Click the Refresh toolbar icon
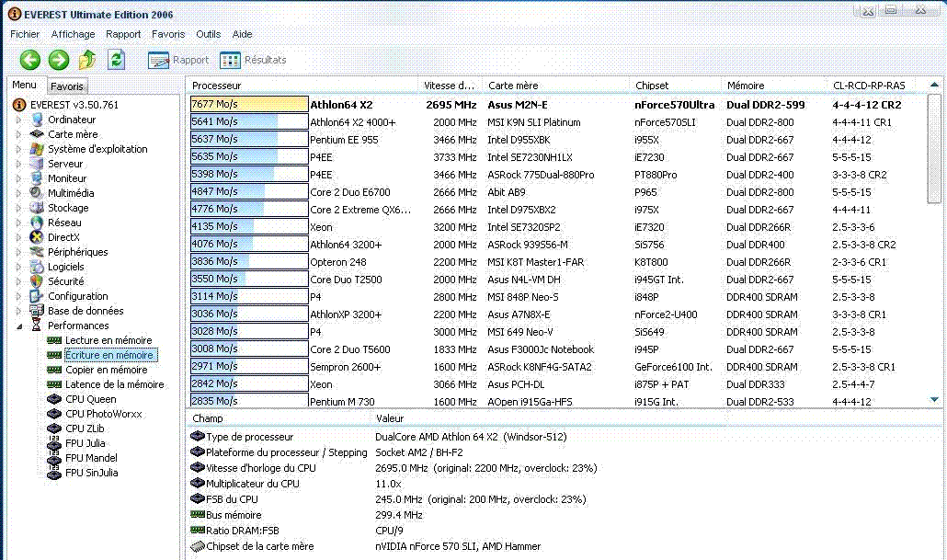This screenshot has width=947, height=560. (116, 59)
